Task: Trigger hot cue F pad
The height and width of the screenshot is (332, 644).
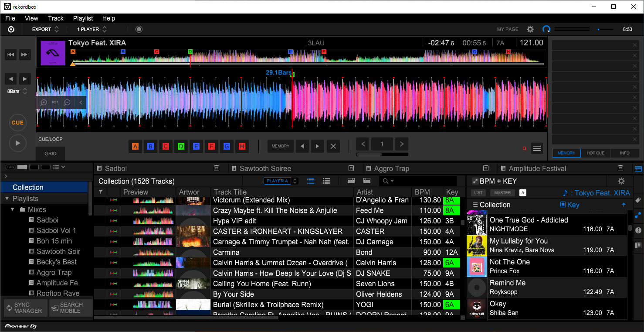Action: tap(211, 147)
